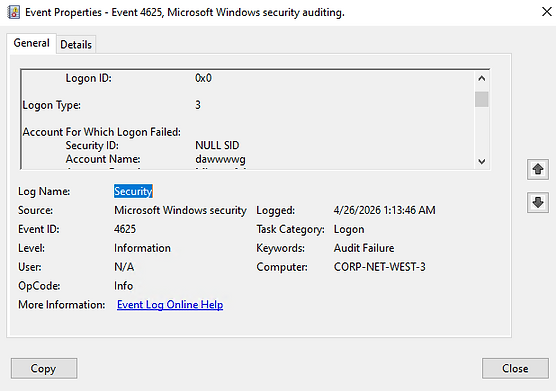Click the Logged date 4/26/2026 1:13:46 AM
Viewport: 556px width, 391px height.
tap(384, 210)
